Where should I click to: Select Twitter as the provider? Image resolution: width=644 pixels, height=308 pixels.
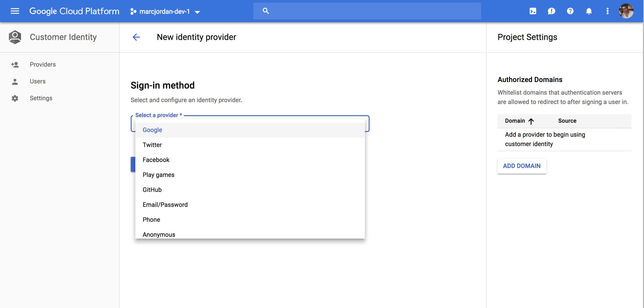152,145
